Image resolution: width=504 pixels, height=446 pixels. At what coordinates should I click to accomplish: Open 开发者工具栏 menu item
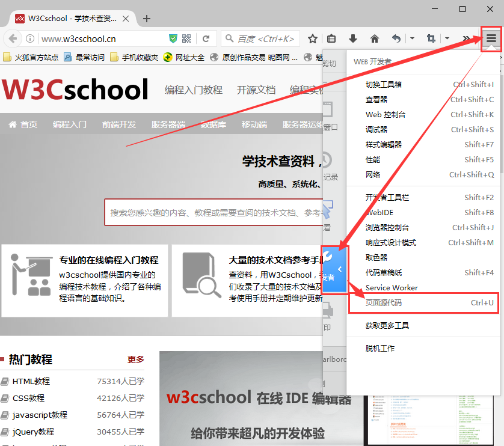click(x=423, y=198)
